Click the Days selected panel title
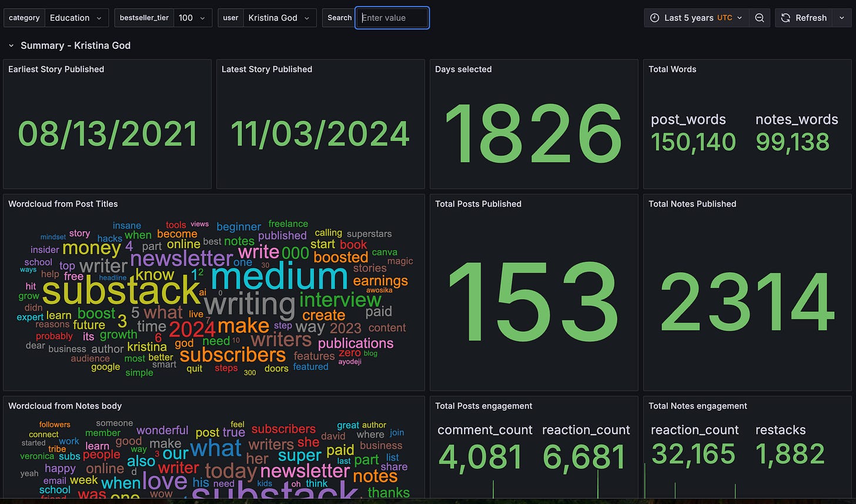Viewport: 856px width, 504px height. click(x=463, y=69)
